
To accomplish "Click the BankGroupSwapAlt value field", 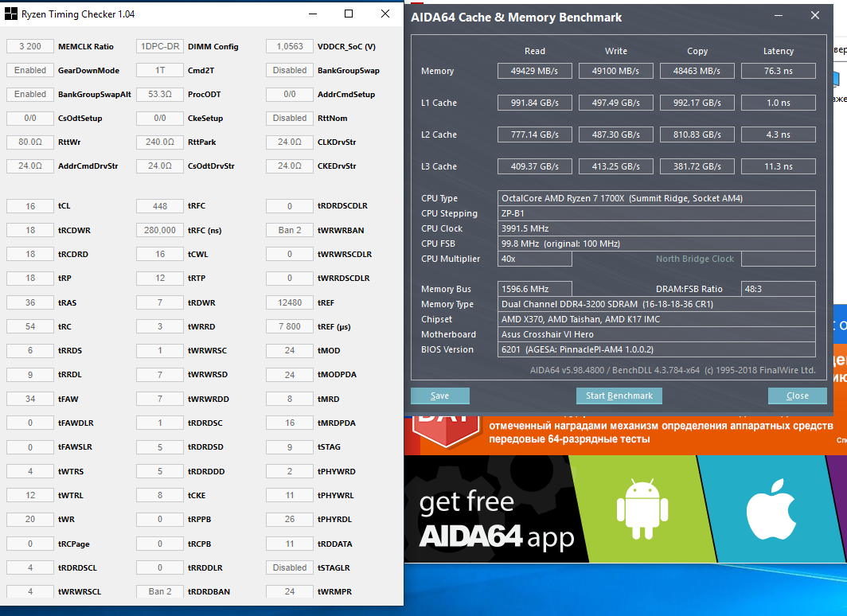I will tap(30, 94).
